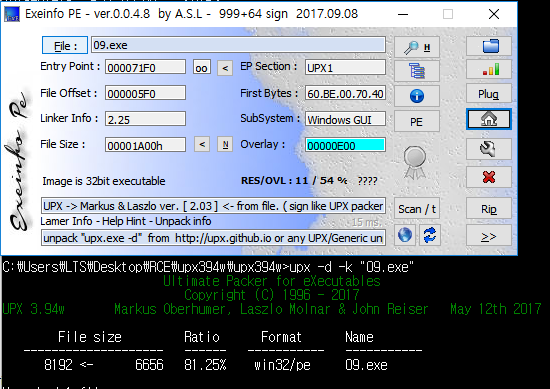Image resolution: width=550 pixels, height=389 pixels.
Task: Click 'Ultimate Packer for eXecutables' console text
Action: 272,281
